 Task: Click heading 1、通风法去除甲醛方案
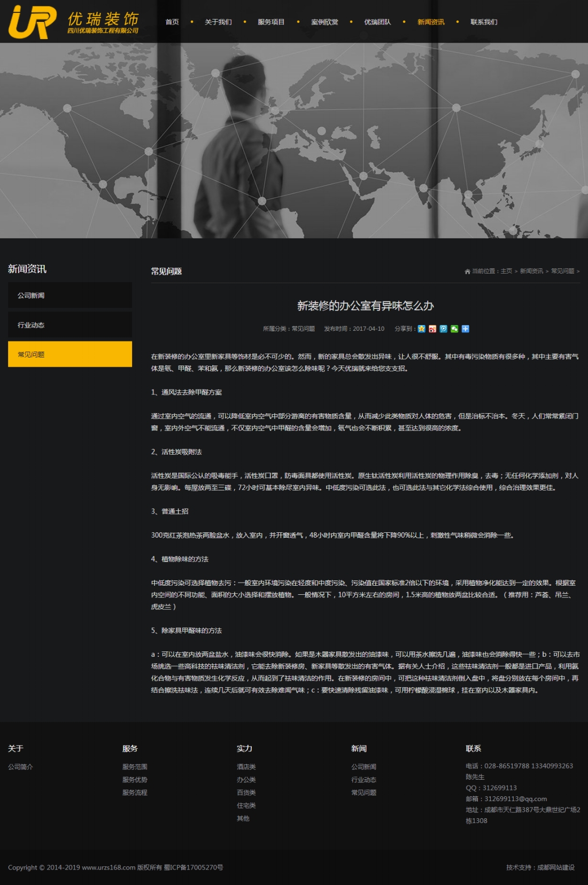tap(186, 392)
